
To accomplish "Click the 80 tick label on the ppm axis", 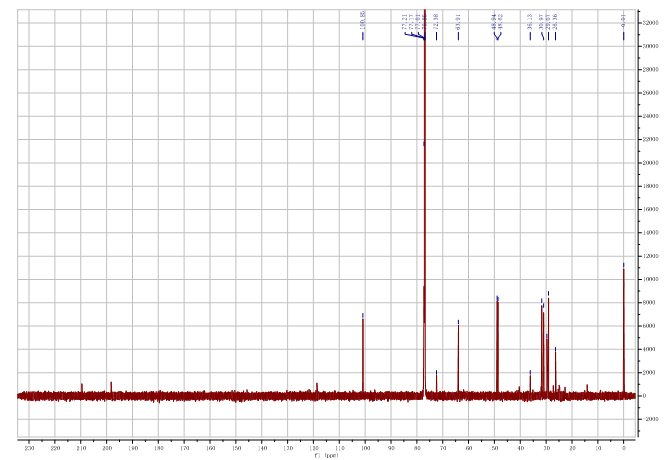I will pos(417,448).
